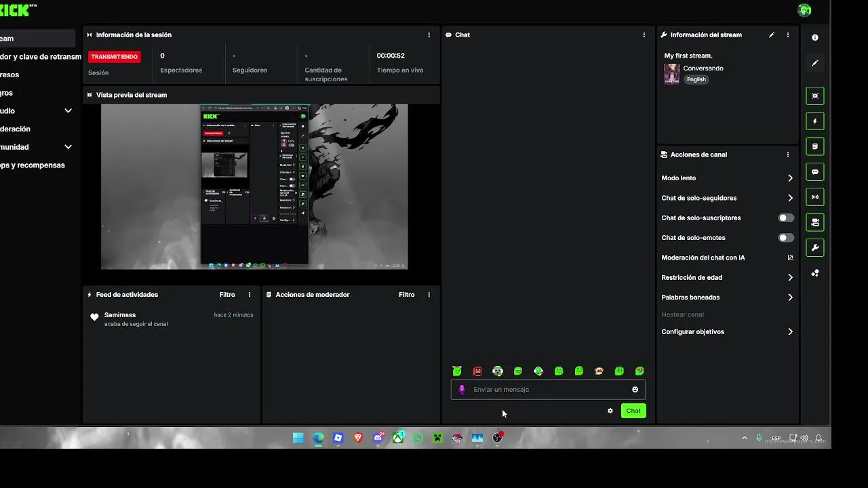Open Xbox app from taskbar

point(398,439)
